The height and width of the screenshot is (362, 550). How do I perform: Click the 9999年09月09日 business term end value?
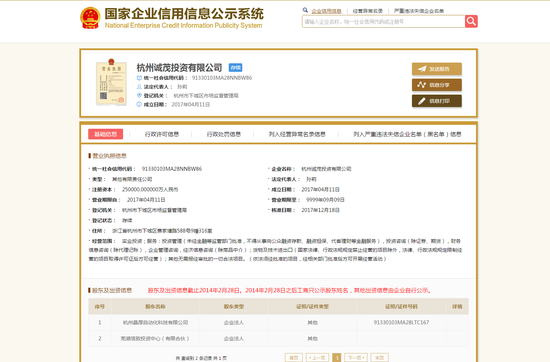[x=325, y=200]
